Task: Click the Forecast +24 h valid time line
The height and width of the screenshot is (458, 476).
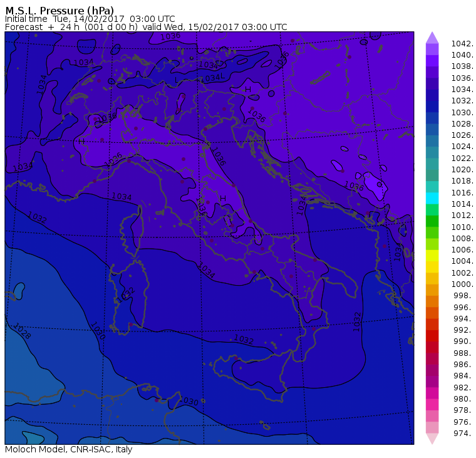Action: [x=146, y=27]
